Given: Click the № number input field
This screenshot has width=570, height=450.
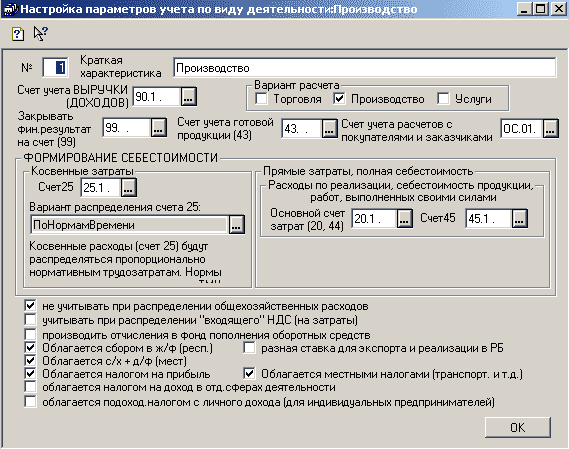Looking at the screenshot, I should coord(55,67).
